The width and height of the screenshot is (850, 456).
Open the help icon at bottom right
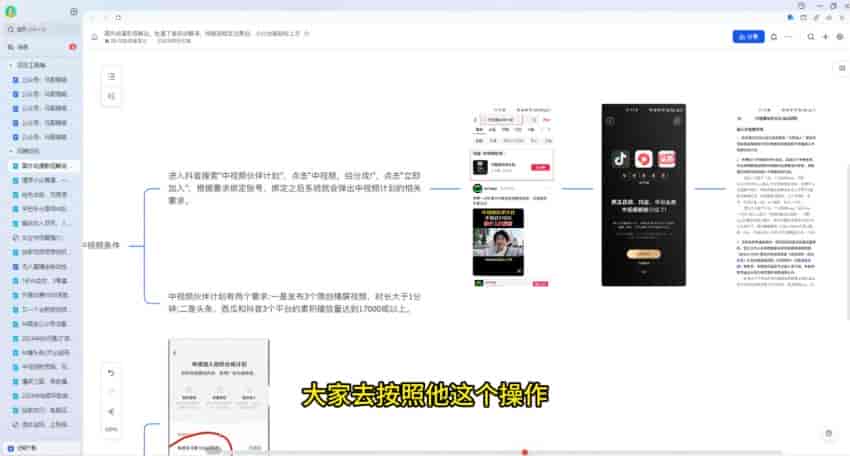pos(828,433)
